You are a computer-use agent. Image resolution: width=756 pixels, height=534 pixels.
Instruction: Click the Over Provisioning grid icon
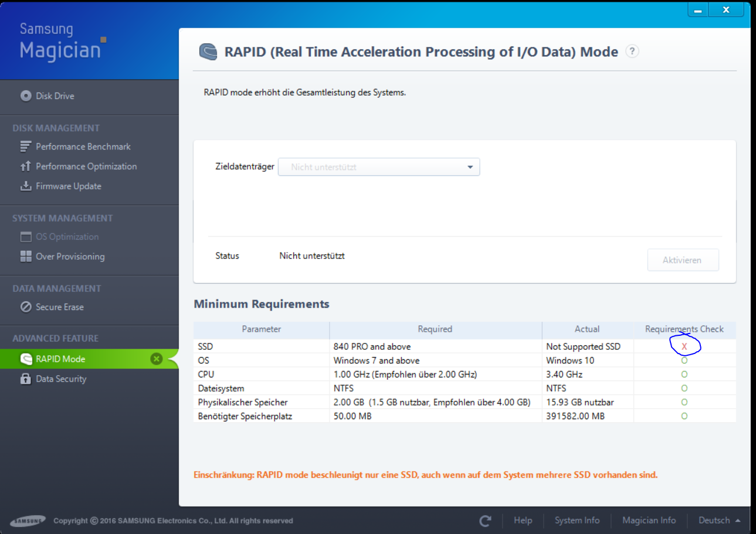pos(26,257)
